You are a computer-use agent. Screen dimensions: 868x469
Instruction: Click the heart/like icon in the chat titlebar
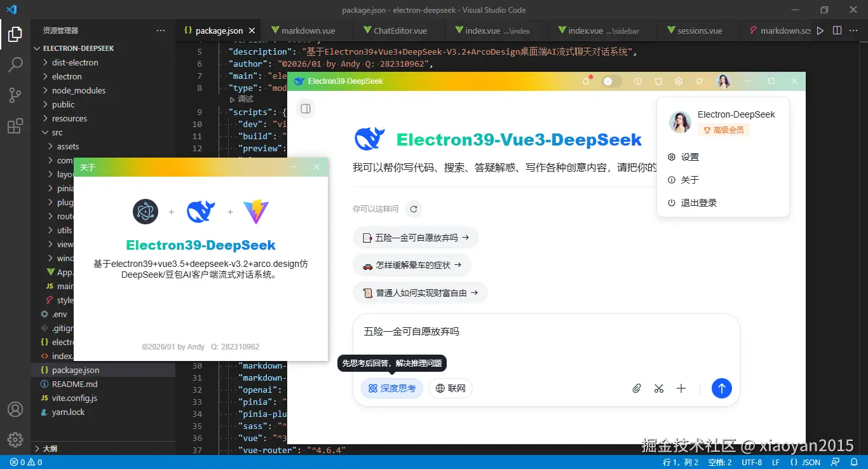[x=659, y=81]
